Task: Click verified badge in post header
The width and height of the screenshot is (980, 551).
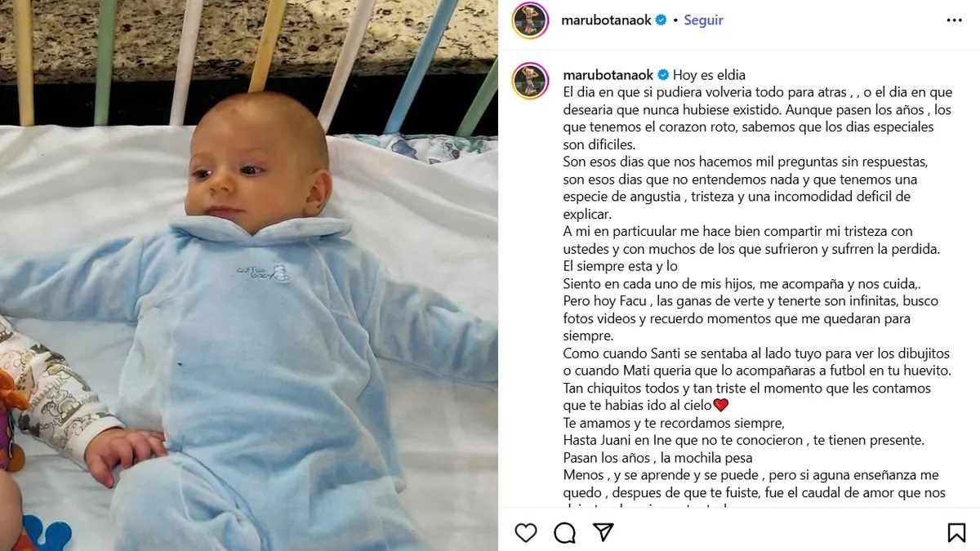Action: pyautogui.click(x=661, y=20)
